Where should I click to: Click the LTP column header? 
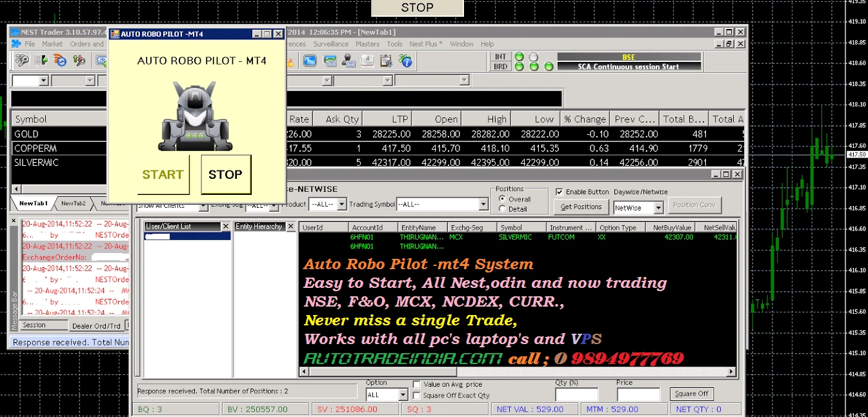coord(387,119)
